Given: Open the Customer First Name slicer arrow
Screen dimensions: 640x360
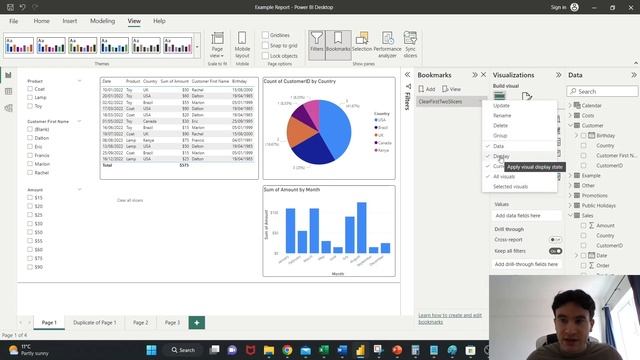Looking at the screenshot, I should click(x=79, y=121).
